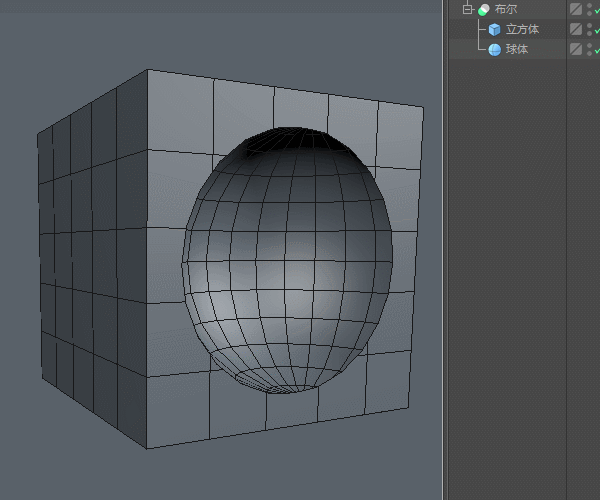Image resolution: width=600 pixels, height=500 pixels.
Task: Disable the 布尔 green enable checkmark
Action: [x=597, y=11]
